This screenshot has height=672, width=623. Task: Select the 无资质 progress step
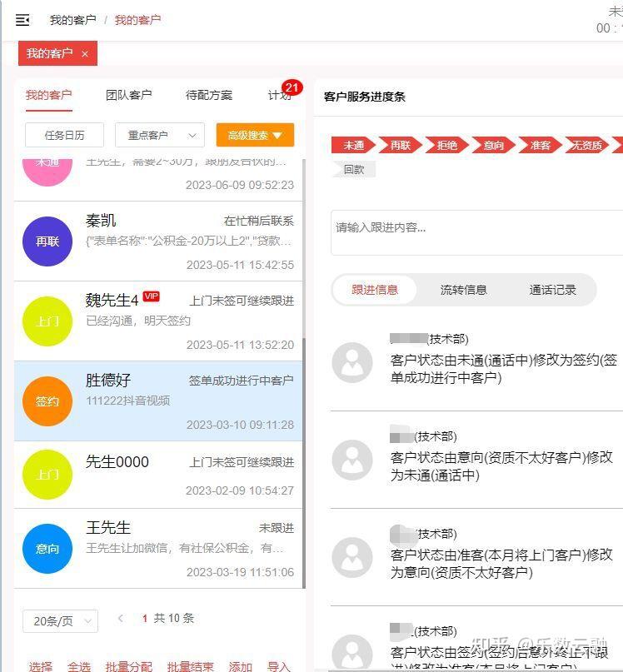point(587,145)
